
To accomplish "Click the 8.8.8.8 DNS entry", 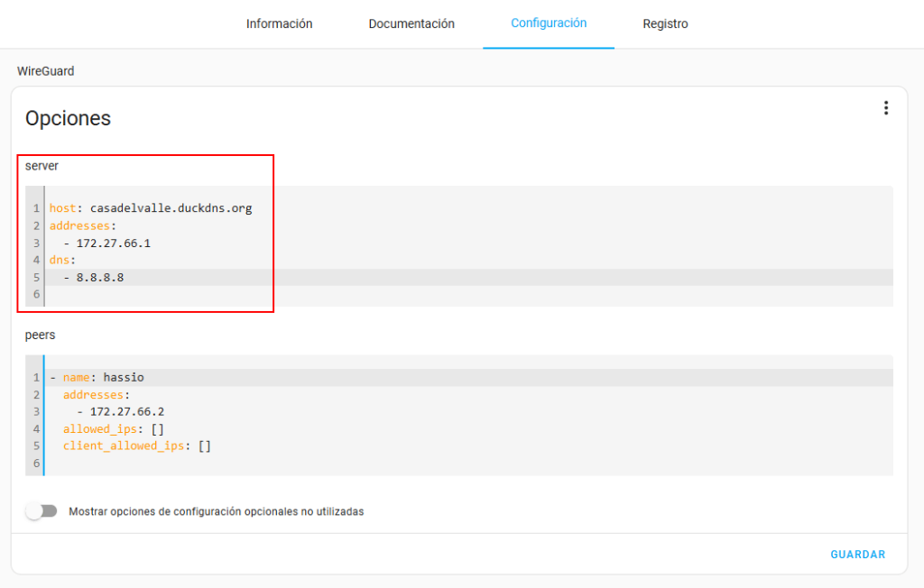I will [x=99, y=277].
